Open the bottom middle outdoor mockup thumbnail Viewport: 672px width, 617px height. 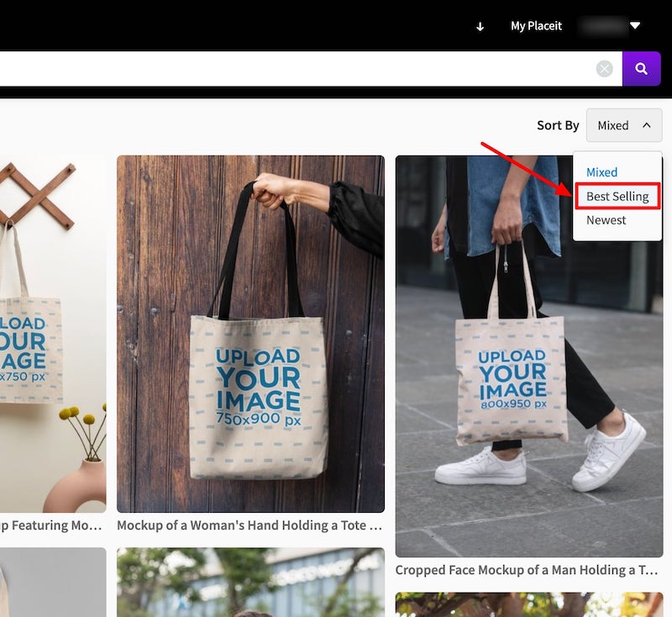coord(250,582)
